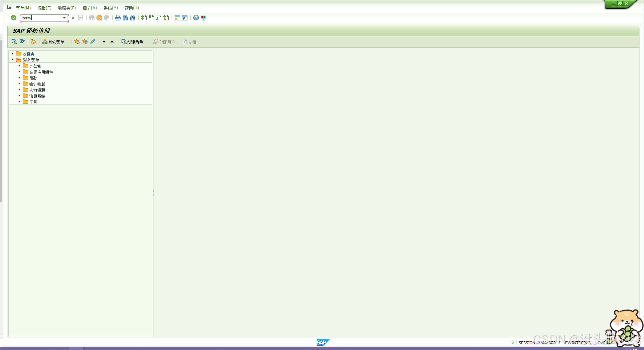This screenshot has height=350, width=644.
Task: Click the SAP Menu icon in application toolbar
Action: click(x=22, y=42)
